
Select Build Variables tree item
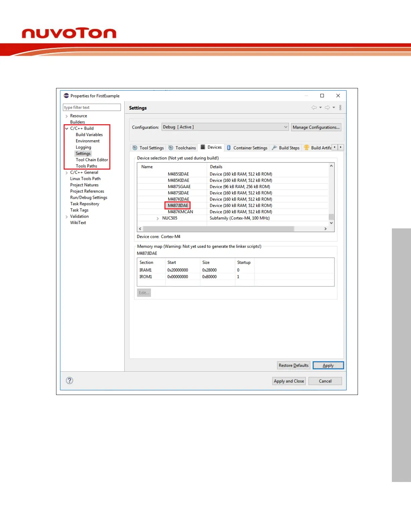[x=89, y=135]
